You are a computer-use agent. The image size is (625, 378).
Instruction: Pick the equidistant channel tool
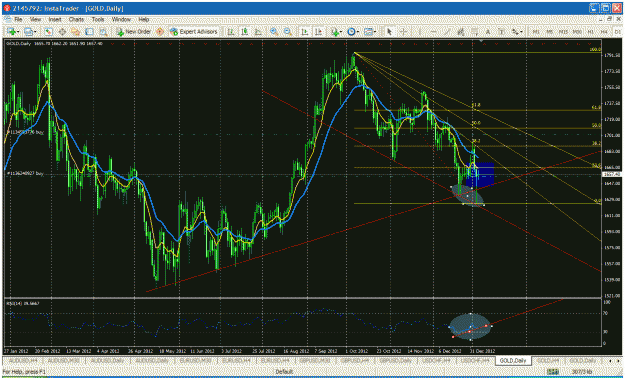(x=460, y=32)
